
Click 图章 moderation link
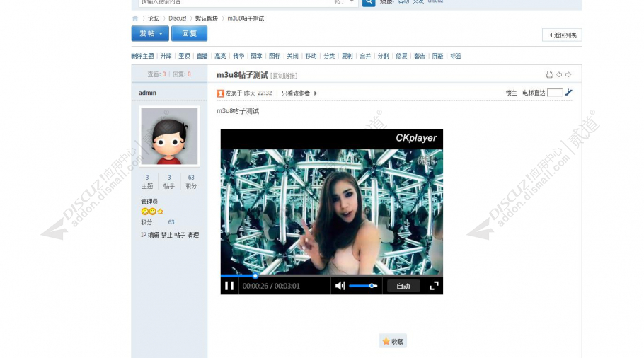[256, 56]
